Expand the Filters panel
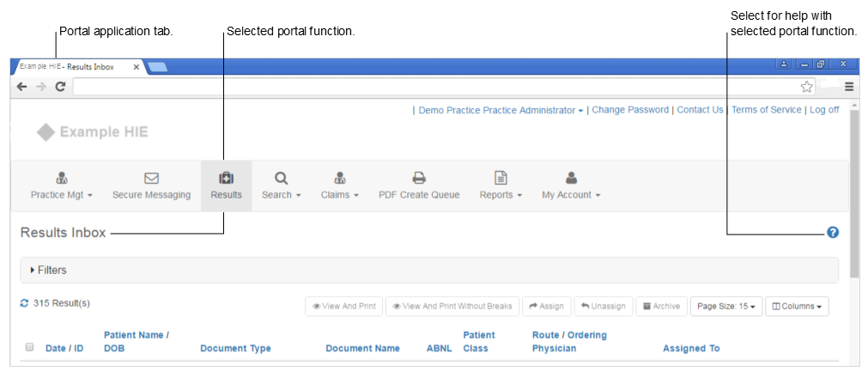The height and width of the screenshot is (384, 868). pos(52,270)
